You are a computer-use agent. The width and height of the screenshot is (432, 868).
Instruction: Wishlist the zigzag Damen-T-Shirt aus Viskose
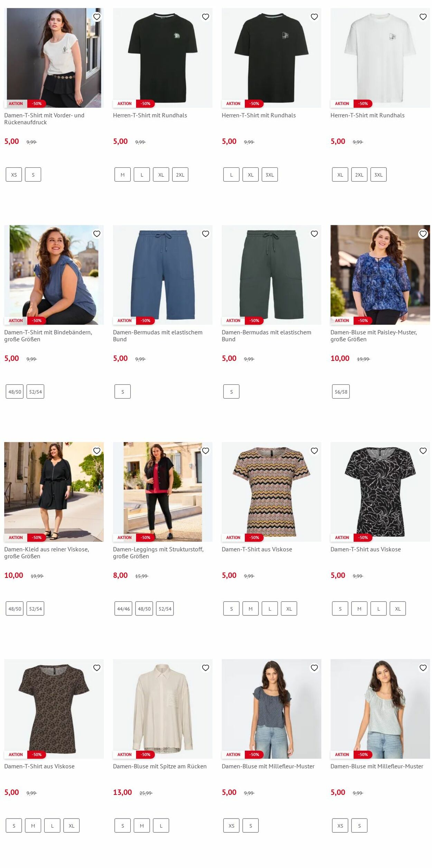[x=314, y=451]
